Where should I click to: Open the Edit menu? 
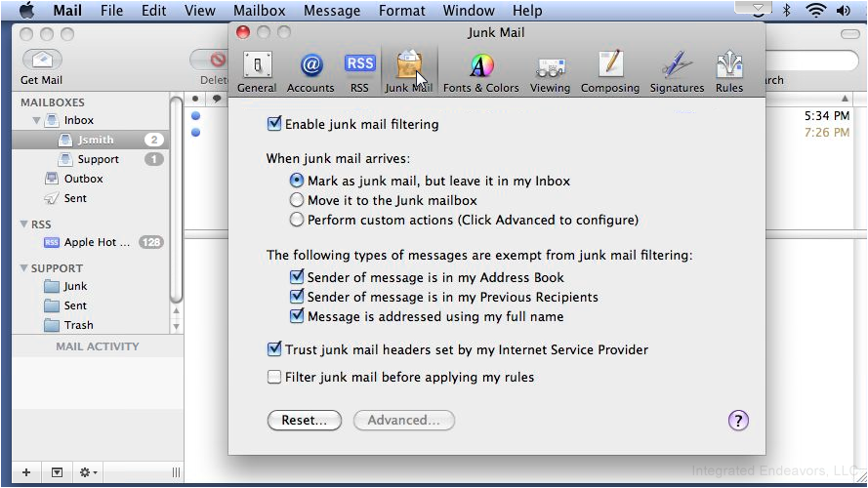tap(153, 11)
